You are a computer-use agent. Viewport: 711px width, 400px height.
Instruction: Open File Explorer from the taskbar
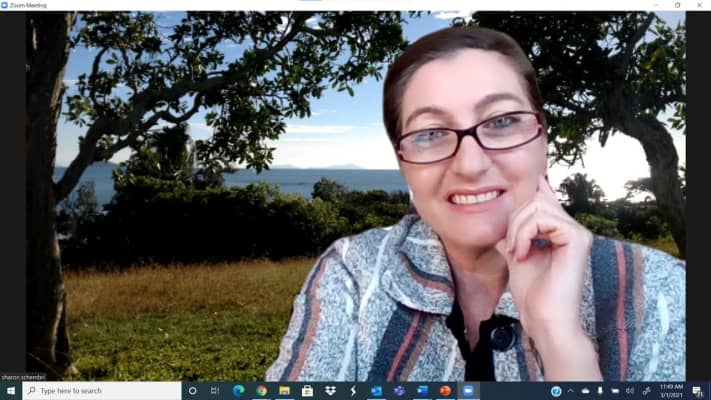tap(284, 391)
